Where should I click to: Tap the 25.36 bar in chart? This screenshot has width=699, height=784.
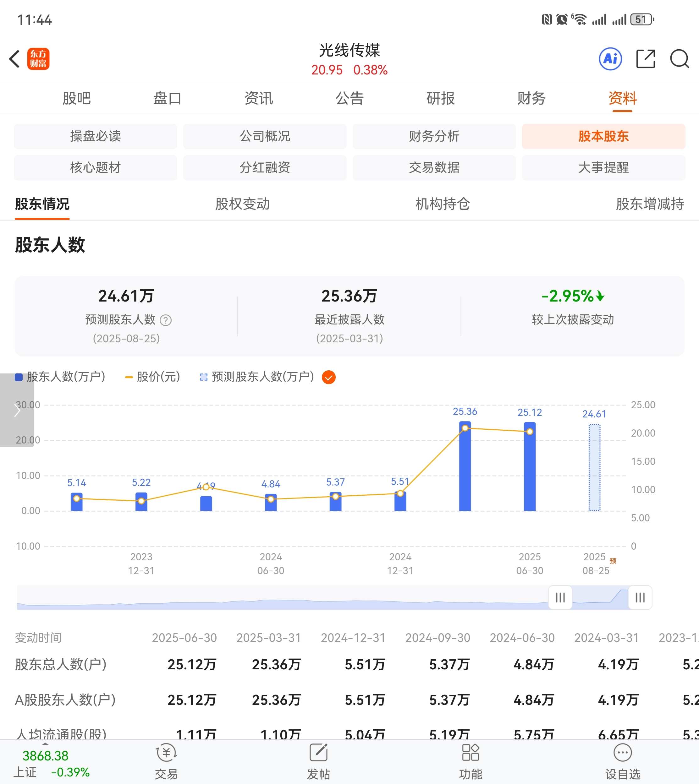point(465,466)
